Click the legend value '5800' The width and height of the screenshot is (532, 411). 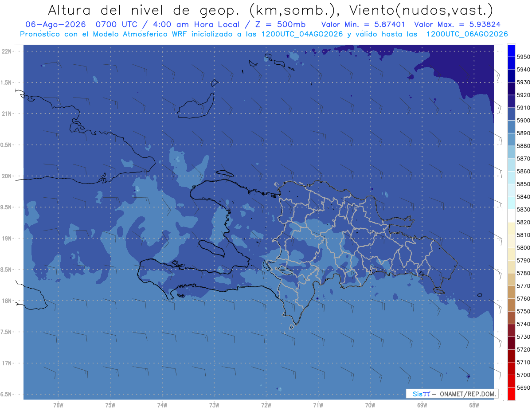pos(523,248)
